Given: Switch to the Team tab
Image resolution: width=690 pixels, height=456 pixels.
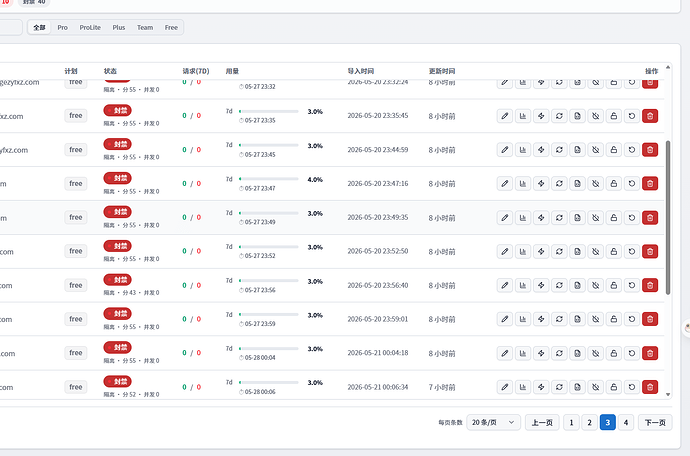Looking at the screenshot, I should (x=145, y=27).
